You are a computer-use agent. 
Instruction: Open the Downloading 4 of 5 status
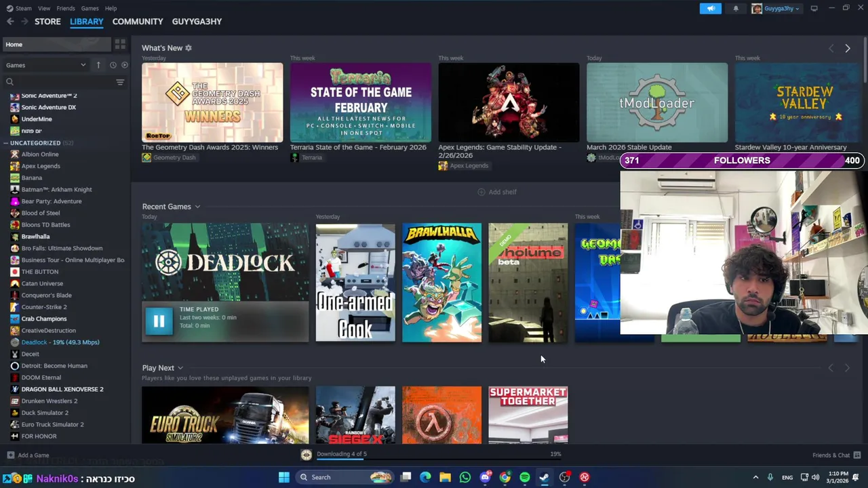click(342, 454)
